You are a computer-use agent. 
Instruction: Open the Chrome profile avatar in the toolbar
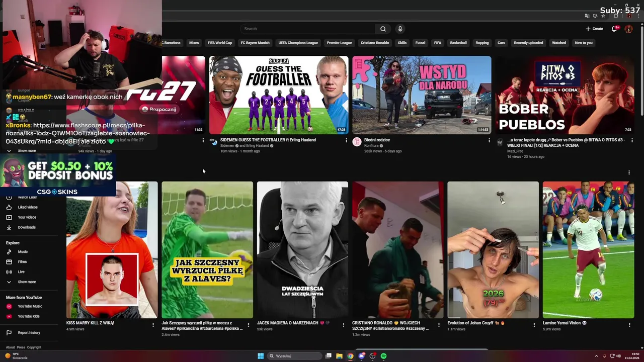pos(629,16)
